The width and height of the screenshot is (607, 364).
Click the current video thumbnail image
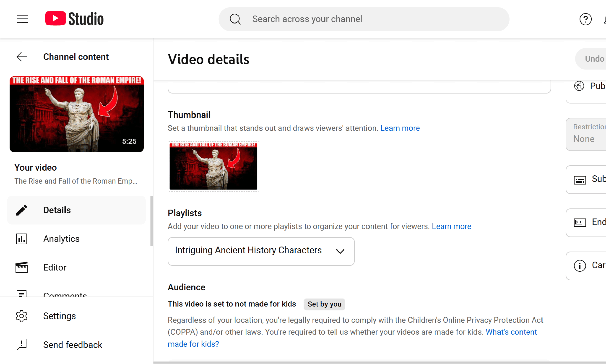[213, 166]
